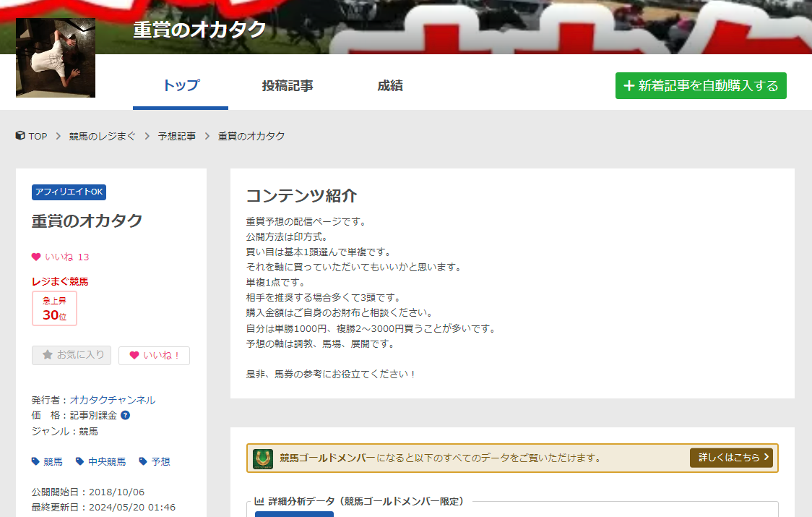The image size is (812, 517).
Task: Click 重賞のオカタク breadcrumb text
Action: 251,136
